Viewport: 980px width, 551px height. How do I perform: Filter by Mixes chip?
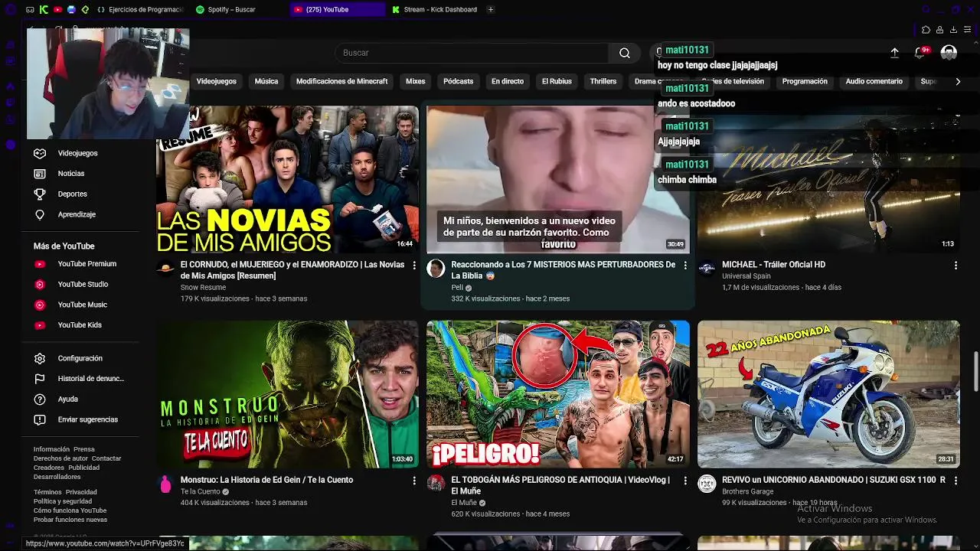pos(416,81)
